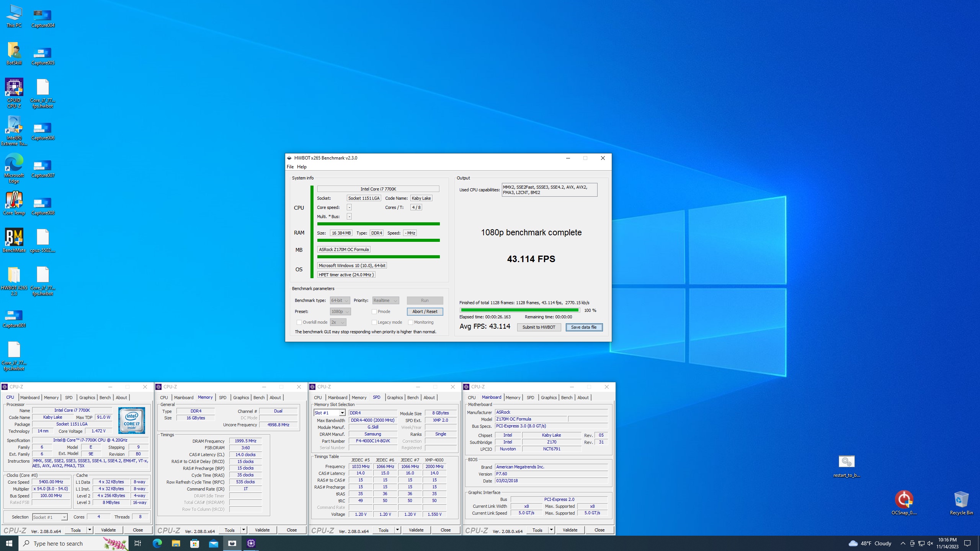980x551 pixels.
Task: Switch to Graphics tab in CPU-Z Memory window
Action: 241,398
